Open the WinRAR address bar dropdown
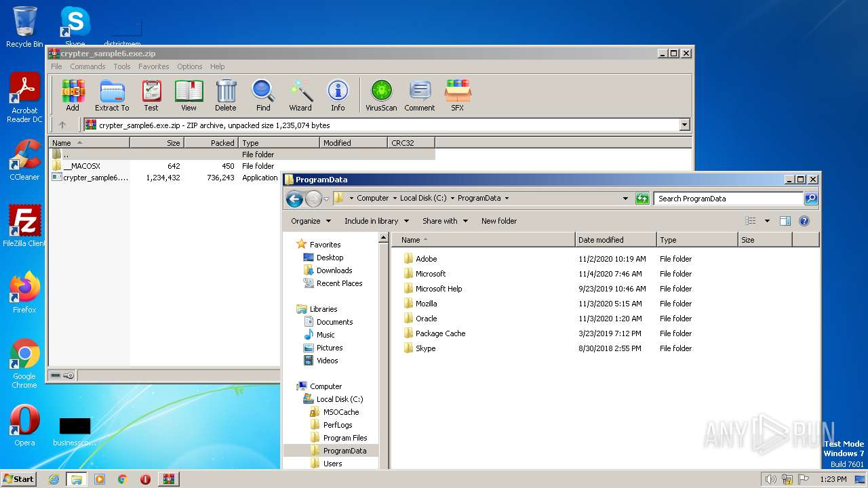Viewport: 868px width, 488px height. [x=684, y=125]
